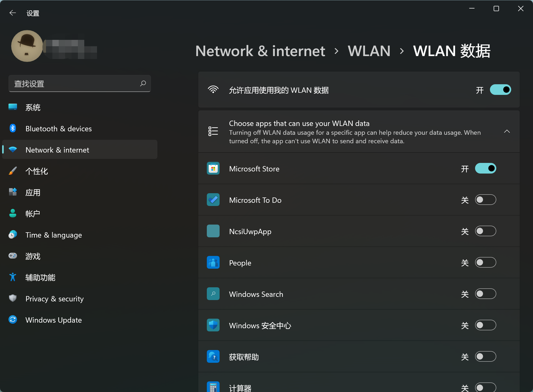Click the 计算器 calculator icon
This screenshot has height=392, width=533.
click(x=213, y=387)
